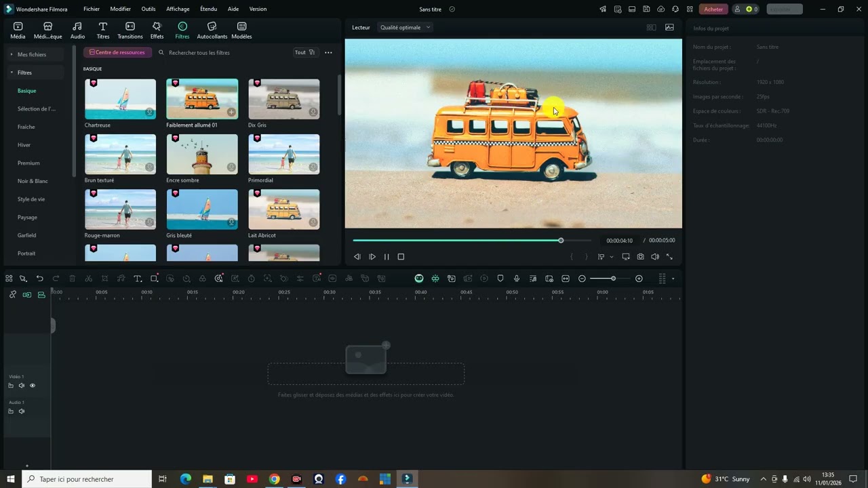Step to previous frame in player
This screenshot has height=488, width=868.
click(357, 257)
